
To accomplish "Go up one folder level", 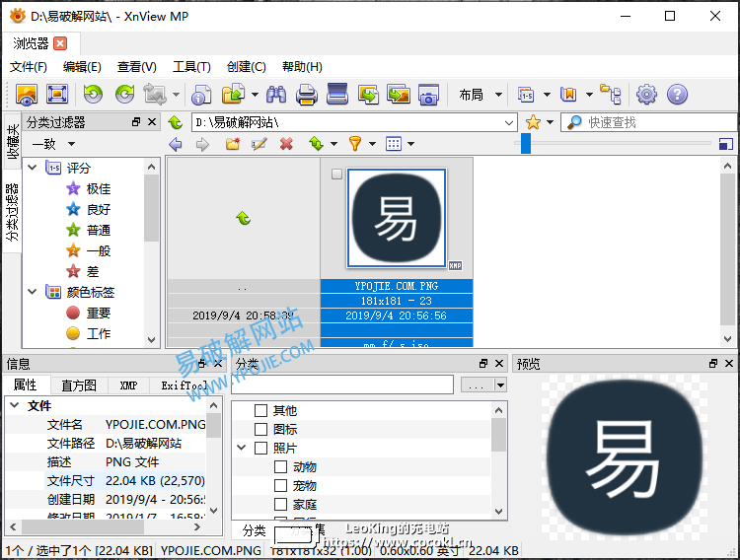I will [x=176, y=122].
